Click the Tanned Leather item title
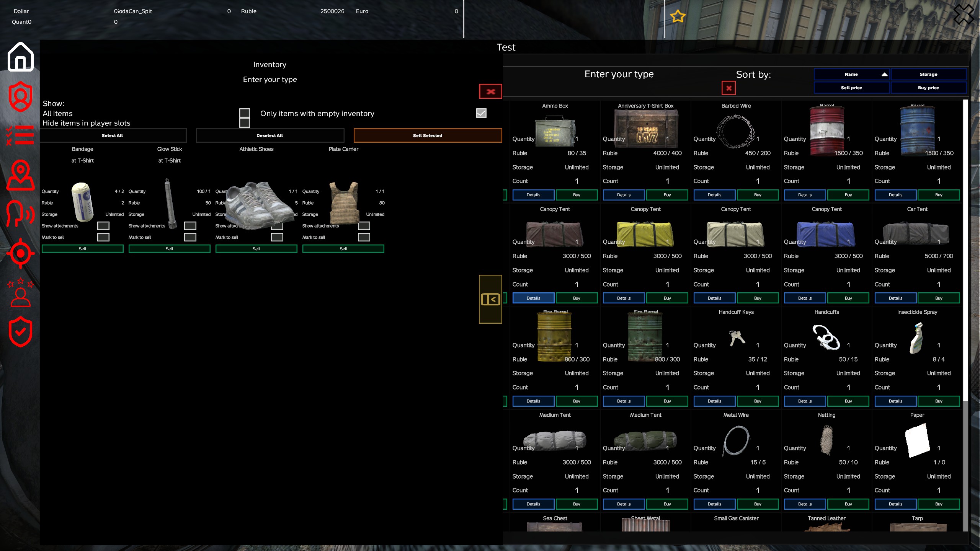The height and width of the screenshot is (551, 980). coord(826,518)
